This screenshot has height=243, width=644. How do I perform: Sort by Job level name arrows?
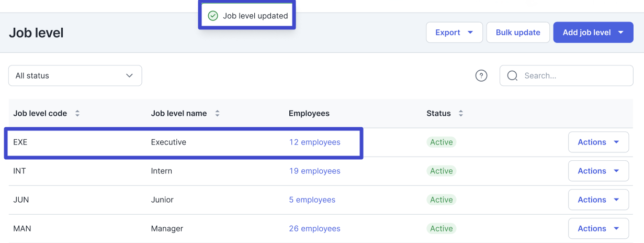coord(217,113)
